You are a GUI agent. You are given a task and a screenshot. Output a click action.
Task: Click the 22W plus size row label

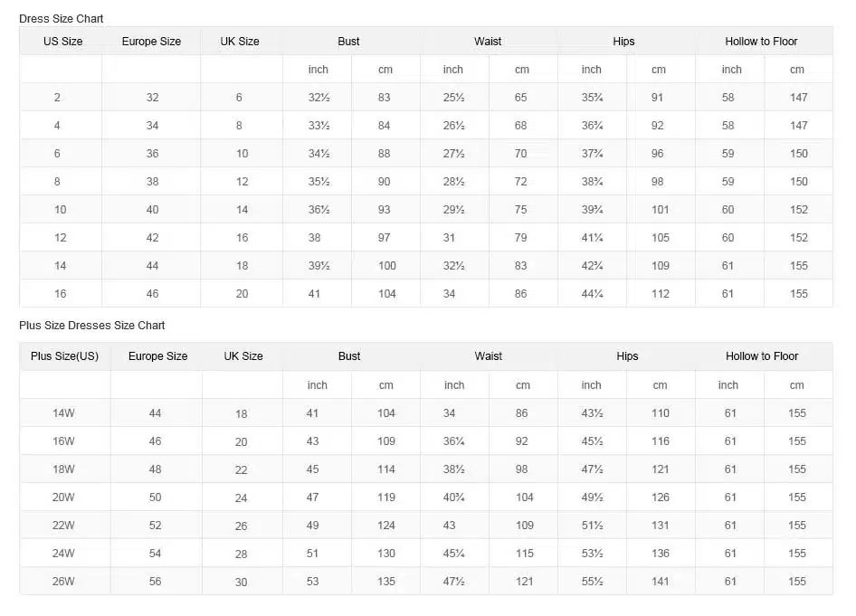point(63,526)
